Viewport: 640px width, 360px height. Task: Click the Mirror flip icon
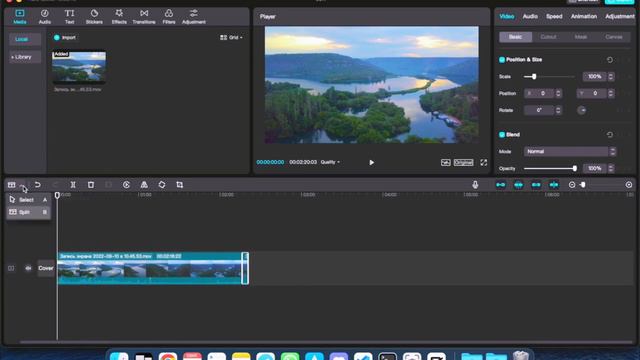(x=144, y=185)
